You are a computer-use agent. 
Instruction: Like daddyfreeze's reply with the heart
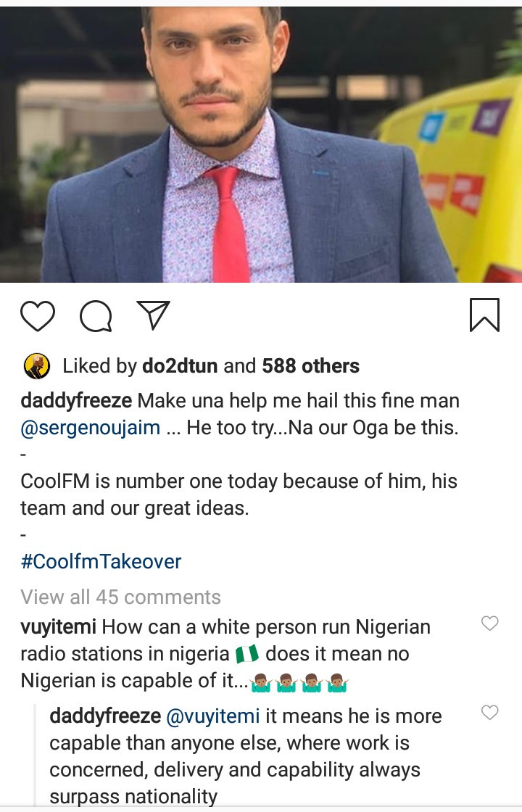pos(490,713)
